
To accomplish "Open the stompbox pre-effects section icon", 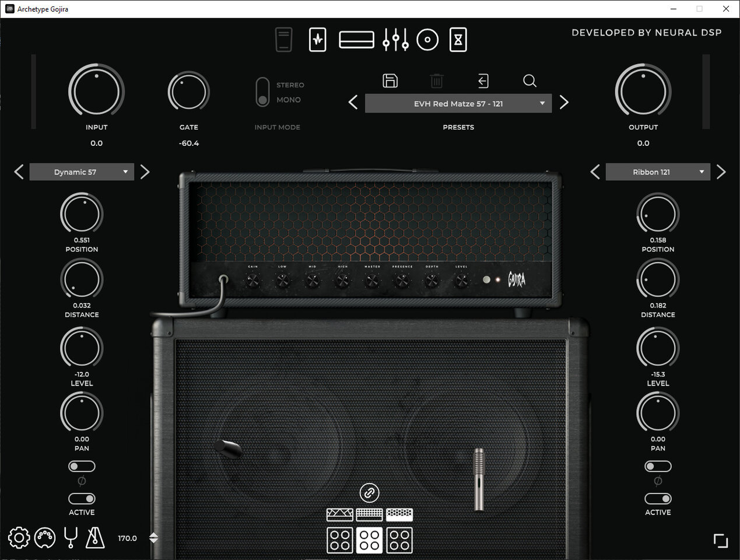I will tap(317, 40).
